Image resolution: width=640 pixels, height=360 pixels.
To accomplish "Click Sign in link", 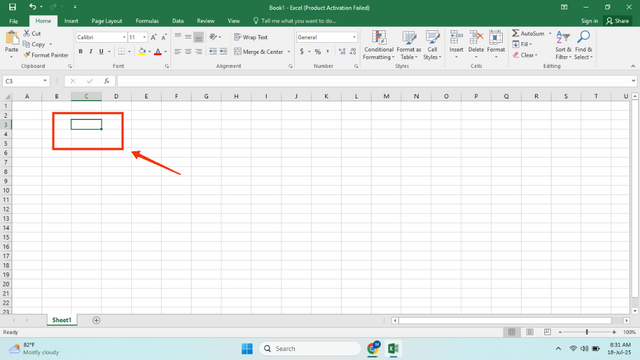I will pos(589,21).
